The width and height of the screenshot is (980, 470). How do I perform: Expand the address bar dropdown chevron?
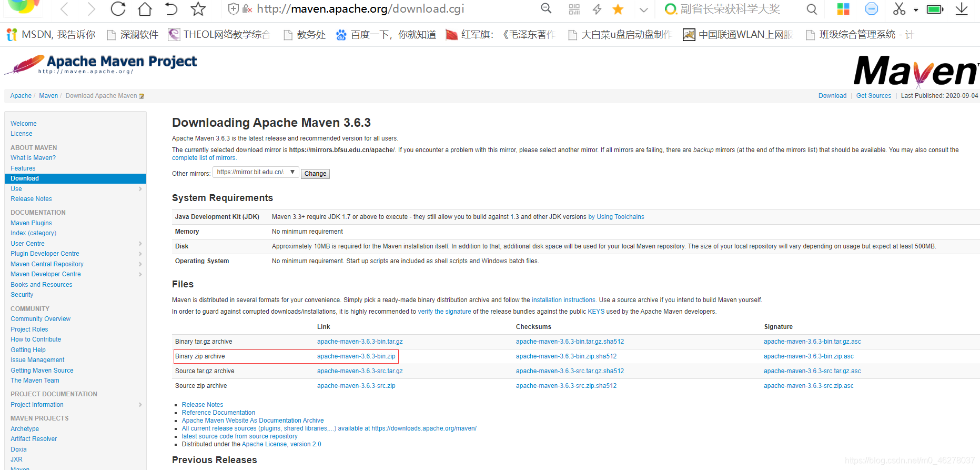[643, 9]
